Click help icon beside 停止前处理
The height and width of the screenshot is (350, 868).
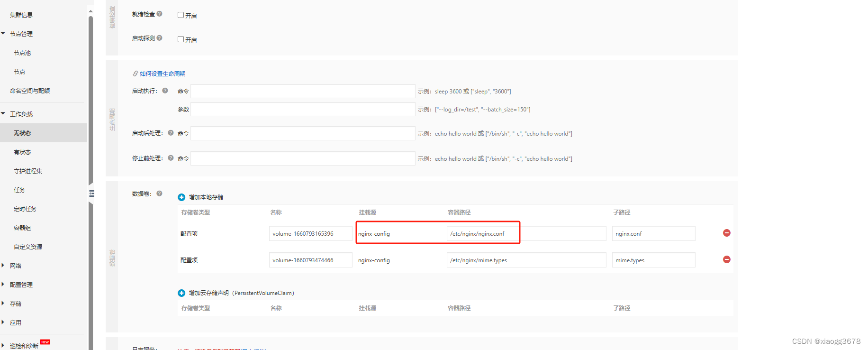tap(171, 158)
